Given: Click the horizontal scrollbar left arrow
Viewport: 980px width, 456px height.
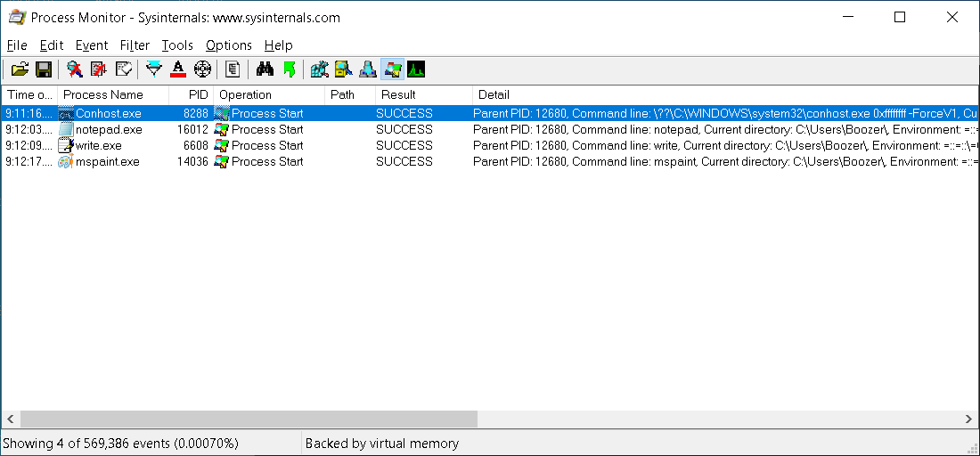Looking at the screenshot, I should [10, 419].
